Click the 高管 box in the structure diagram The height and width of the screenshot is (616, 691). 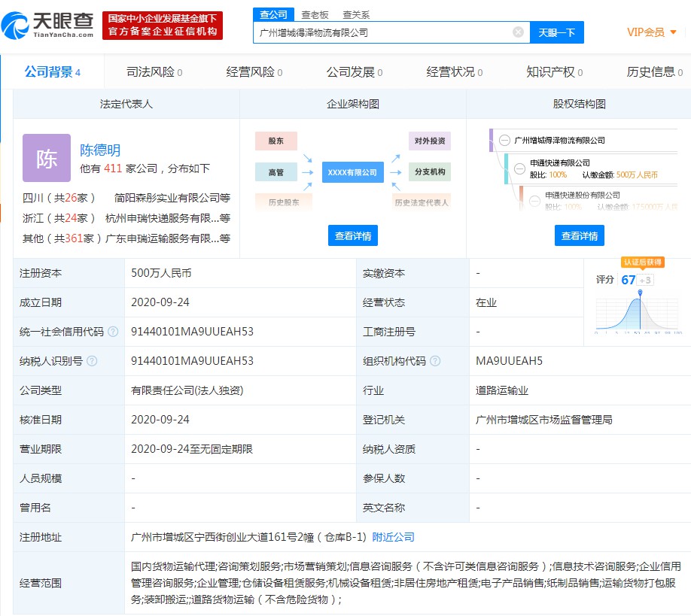point(275,172)
